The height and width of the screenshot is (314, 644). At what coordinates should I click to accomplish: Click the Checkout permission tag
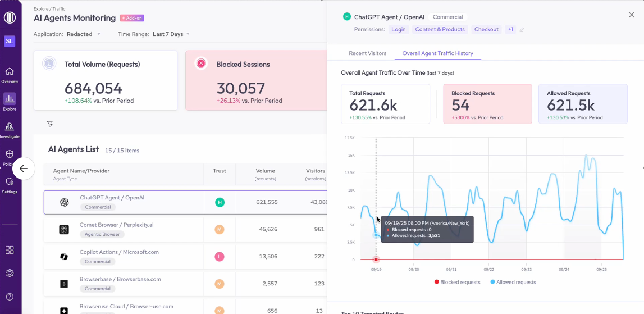(x=486, y=29)
